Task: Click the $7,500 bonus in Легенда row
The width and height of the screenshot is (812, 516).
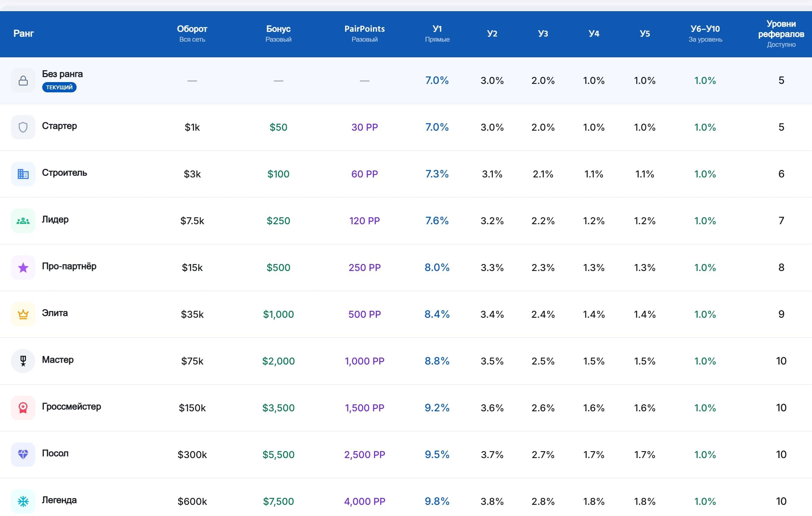Action: 278,502
